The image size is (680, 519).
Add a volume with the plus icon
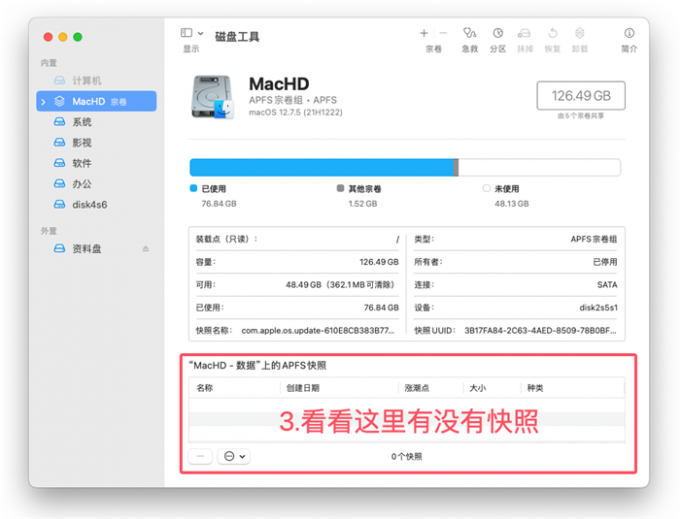click(x=424, y=33)
